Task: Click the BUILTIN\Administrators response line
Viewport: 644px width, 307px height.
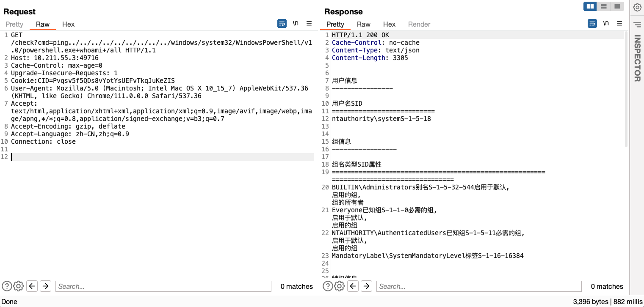Action: click(x=420, y=187)
